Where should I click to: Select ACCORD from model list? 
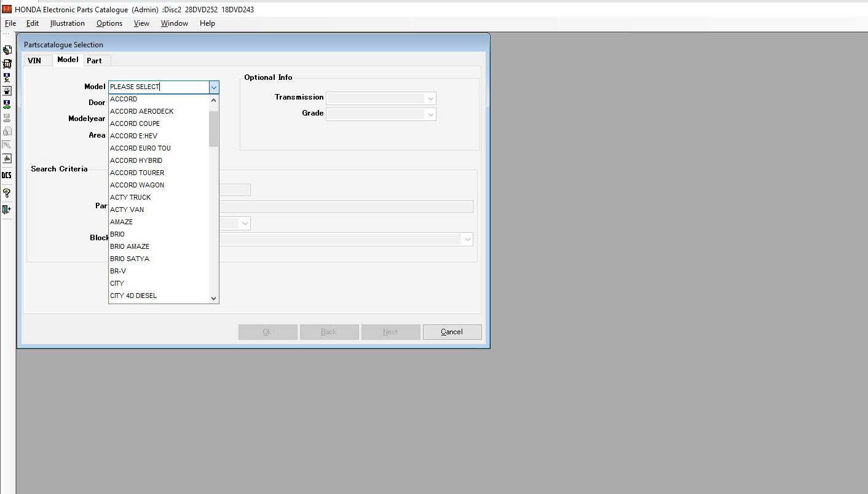coord(159,99)
